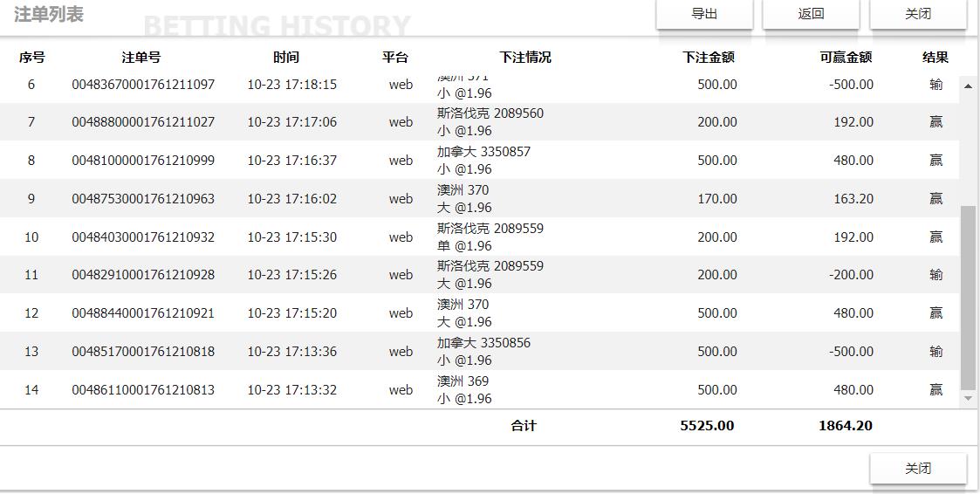Click the 导出 export button
This screenshot has height=494, width=980.
pos(704,14)
